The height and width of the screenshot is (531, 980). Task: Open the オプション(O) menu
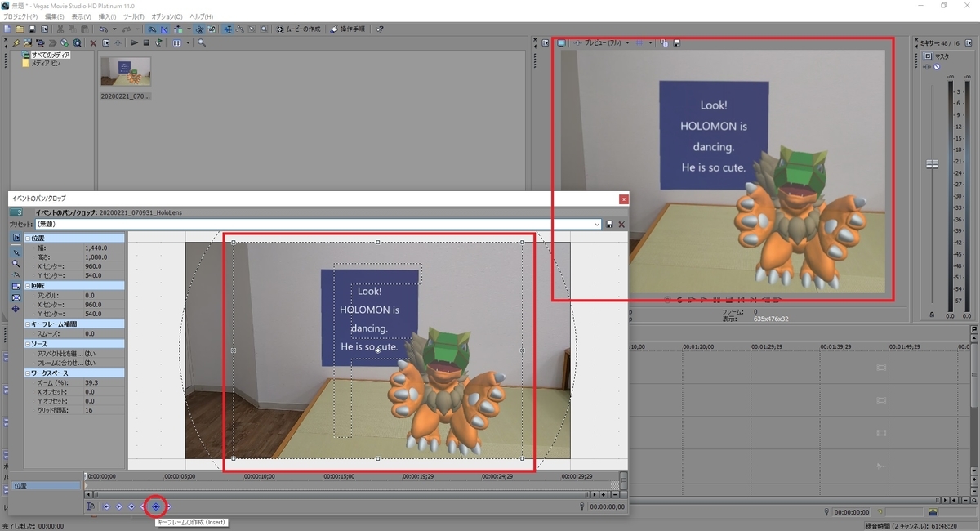point(167,16)
